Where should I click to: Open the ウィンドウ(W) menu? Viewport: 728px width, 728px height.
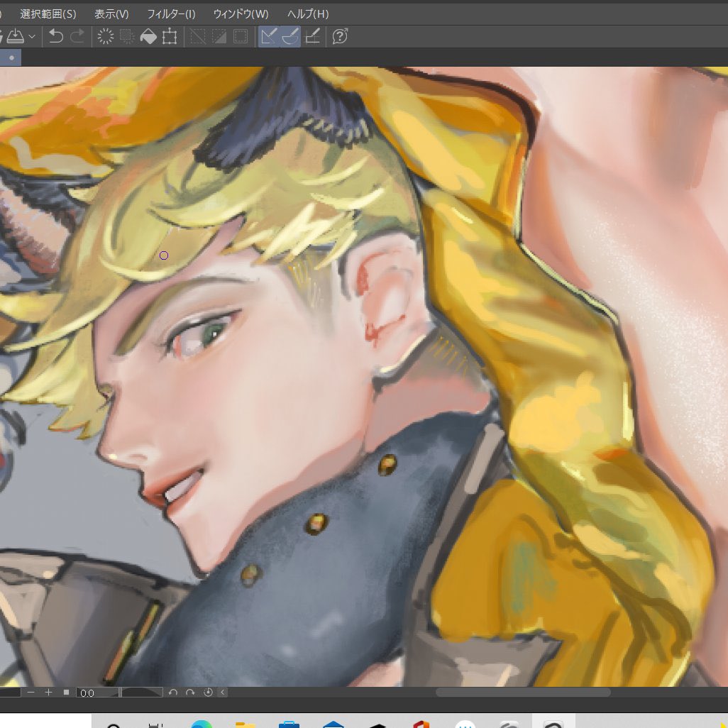pyautogui.click(x=241, y=14)
